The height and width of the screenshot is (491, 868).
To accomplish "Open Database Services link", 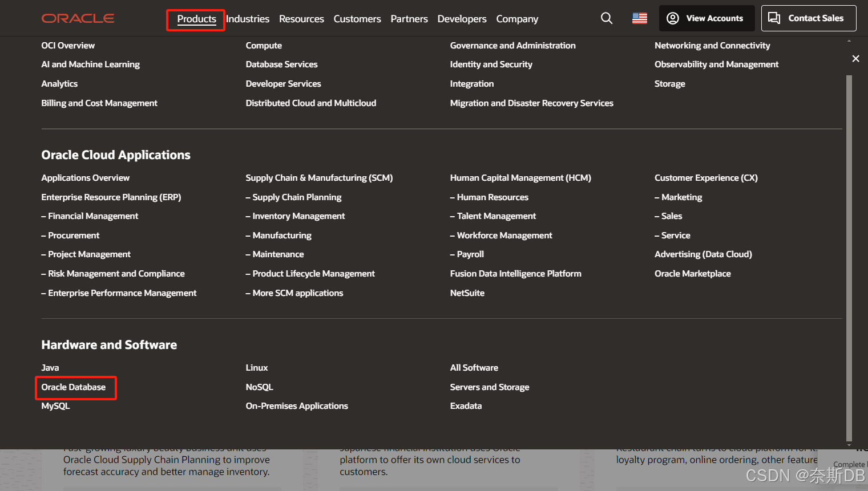I will pyautogui.click(x=281, y=64).
